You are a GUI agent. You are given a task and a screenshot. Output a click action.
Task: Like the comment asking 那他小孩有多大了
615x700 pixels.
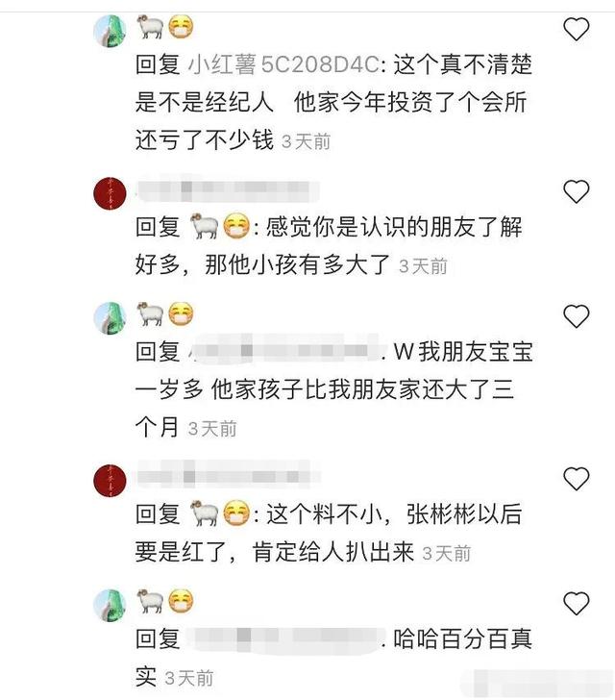577,191
